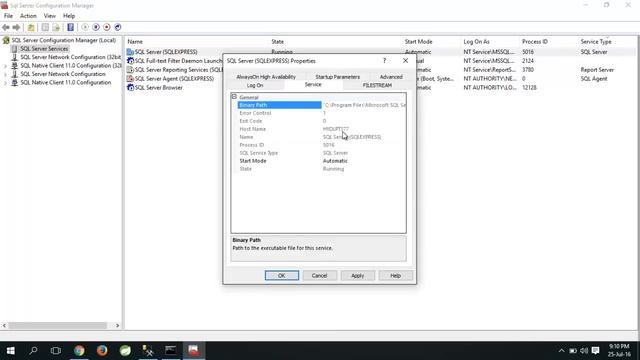
Task: Click the Back arrow in the toolbar
Action: pos(6,27)
